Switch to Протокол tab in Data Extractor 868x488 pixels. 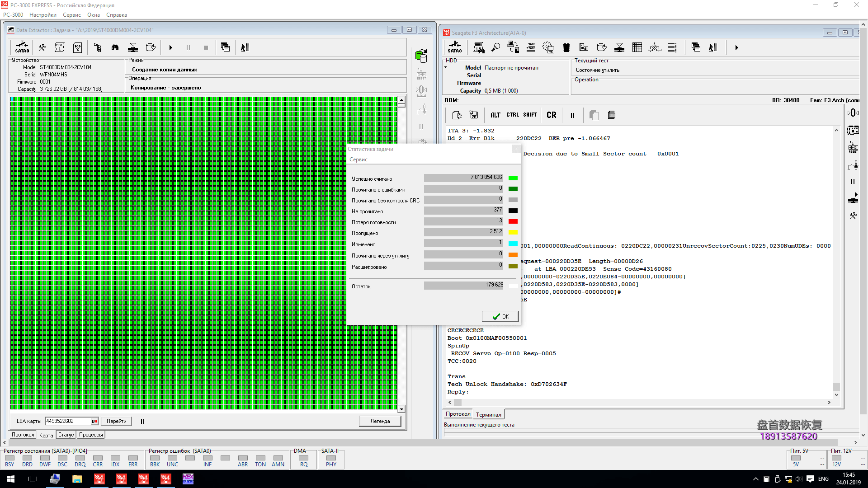[x=23, y=435]
